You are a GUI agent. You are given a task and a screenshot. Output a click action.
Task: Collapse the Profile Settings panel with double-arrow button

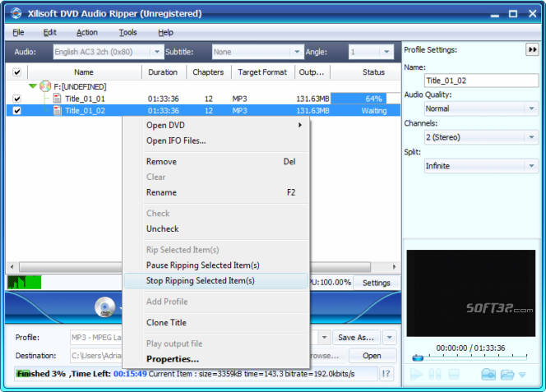coord(532,50)
